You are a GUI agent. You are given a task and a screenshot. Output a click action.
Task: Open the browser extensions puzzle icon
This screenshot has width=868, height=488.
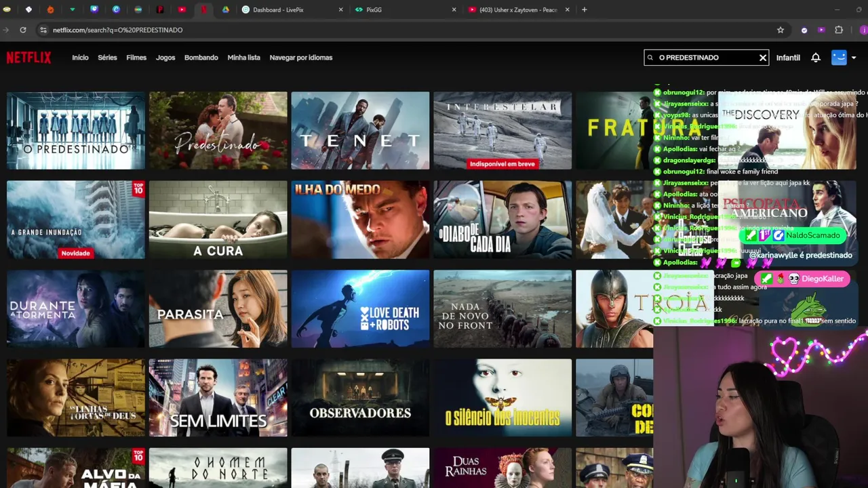839,30
